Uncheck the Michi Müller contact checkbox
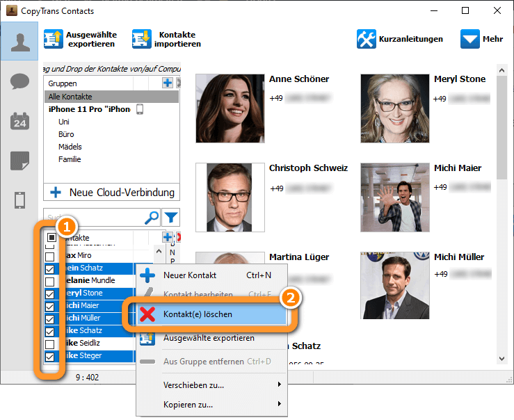The width and height of the screenshot is (514, 420). pyautogui.click(x=50, y=318)
